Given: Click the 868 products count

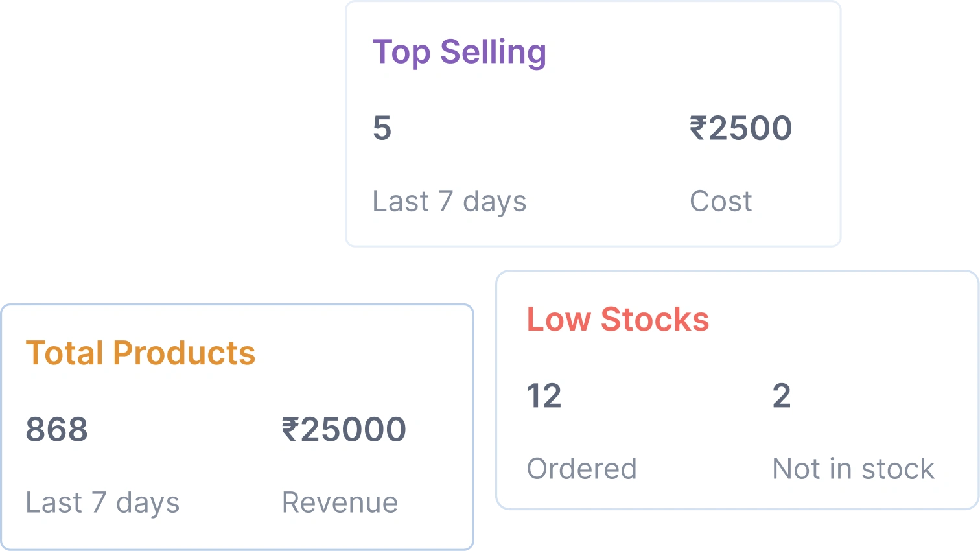Looking at the screenshot, I should click(x=56, y=429).
